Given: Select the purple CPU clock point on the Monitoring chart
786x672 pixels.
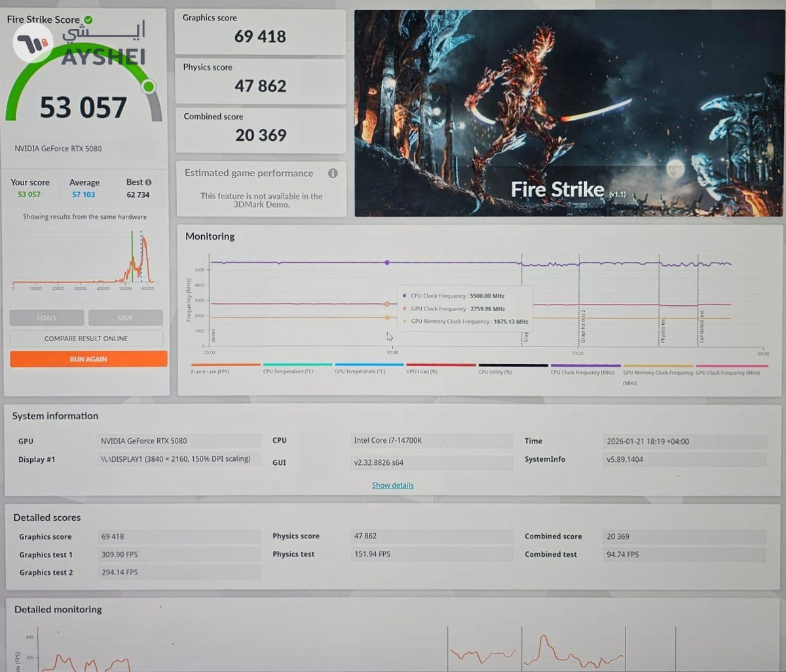Looking at the screenshot, I should 387,263.
